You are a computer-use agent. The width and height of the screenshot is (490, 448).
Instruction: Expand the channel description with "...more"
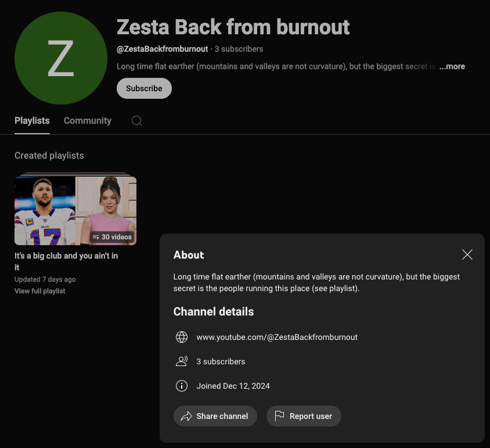click(452, 66)
